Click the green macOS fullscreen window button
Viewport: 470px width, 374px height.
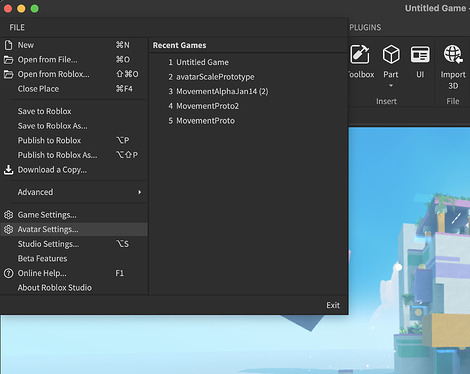tap(35, 8)
